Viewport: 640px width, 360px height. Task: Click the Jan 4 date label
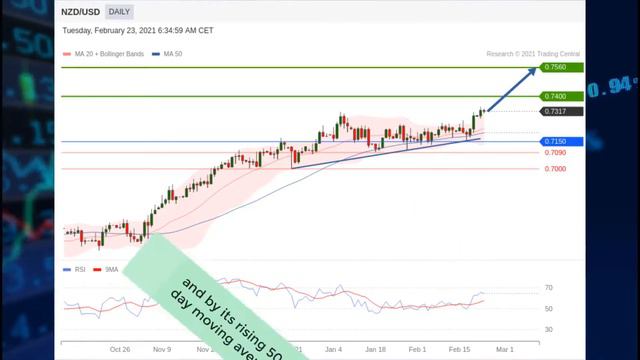pyautogui.click(x=333, y=349)
